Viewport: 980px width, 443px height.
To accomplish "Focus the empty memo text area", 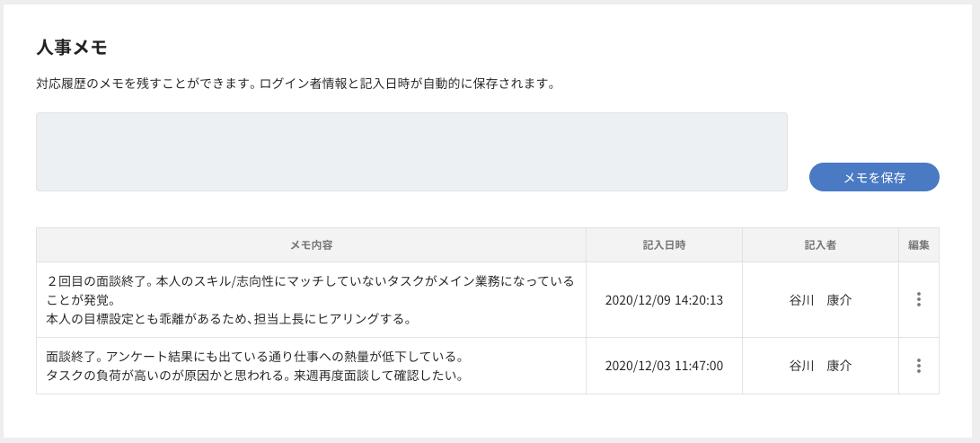I will tap(411, 152).
